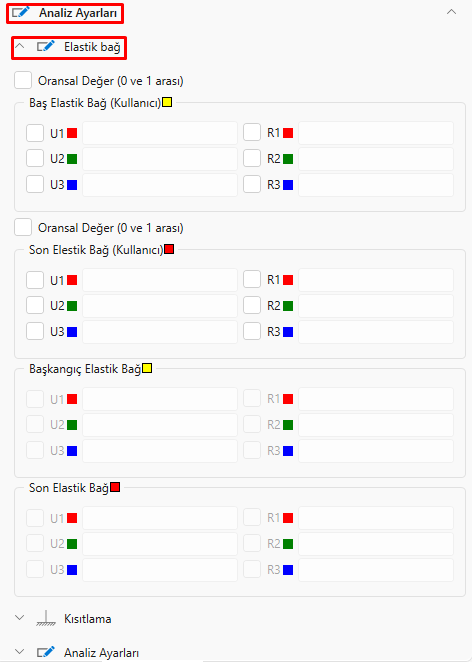Click R1 input field in Son Elestik Bağ (Kullanıcı)
Viewport: 472px width, 662px height.
(x=376, y=280)
